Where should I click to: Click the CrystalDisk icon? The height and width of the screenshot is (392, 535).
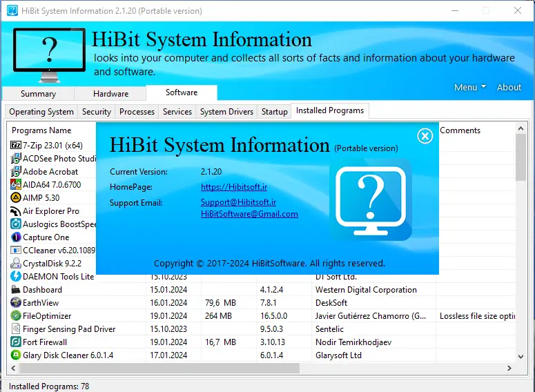pyautogui.click(x=16, y=264)
